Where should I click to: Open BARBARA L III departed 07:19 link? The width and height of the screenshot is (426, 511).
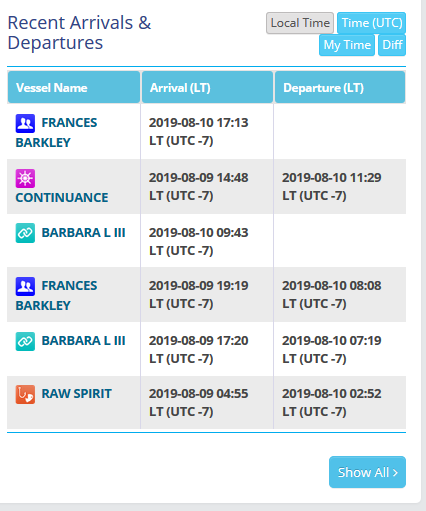pyautogui.click(x=83, y=341)
